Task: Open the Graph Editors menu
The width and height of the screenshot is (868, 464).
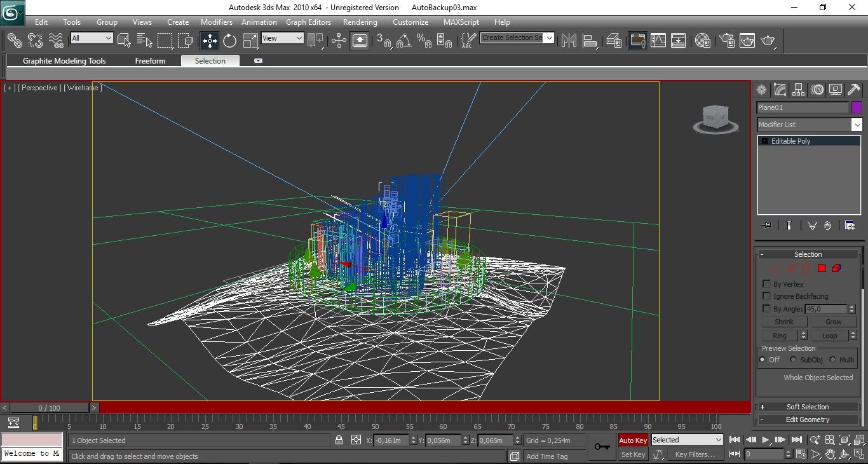Action: pos(308,22)
